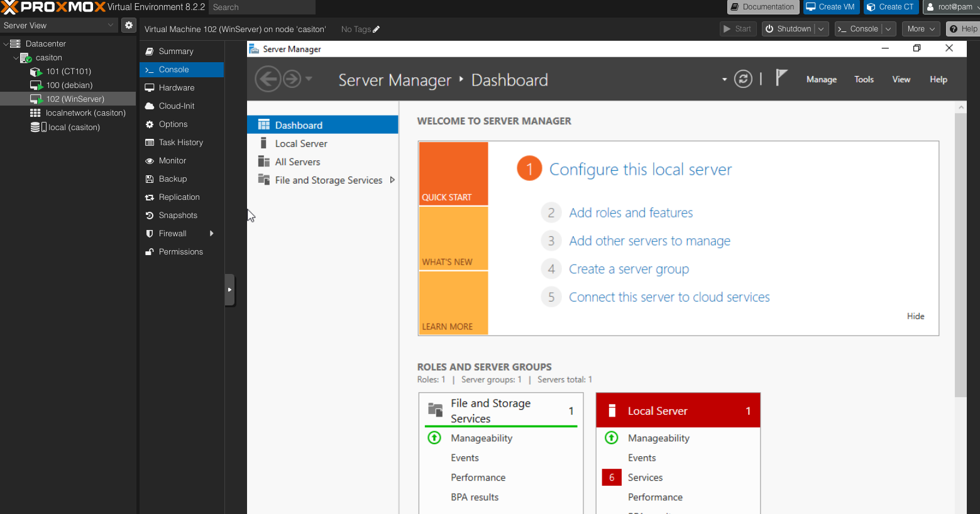Click the pencil icon to edit tags
The width and height of the screenshot is (980, 514).
tap(377, 30)
